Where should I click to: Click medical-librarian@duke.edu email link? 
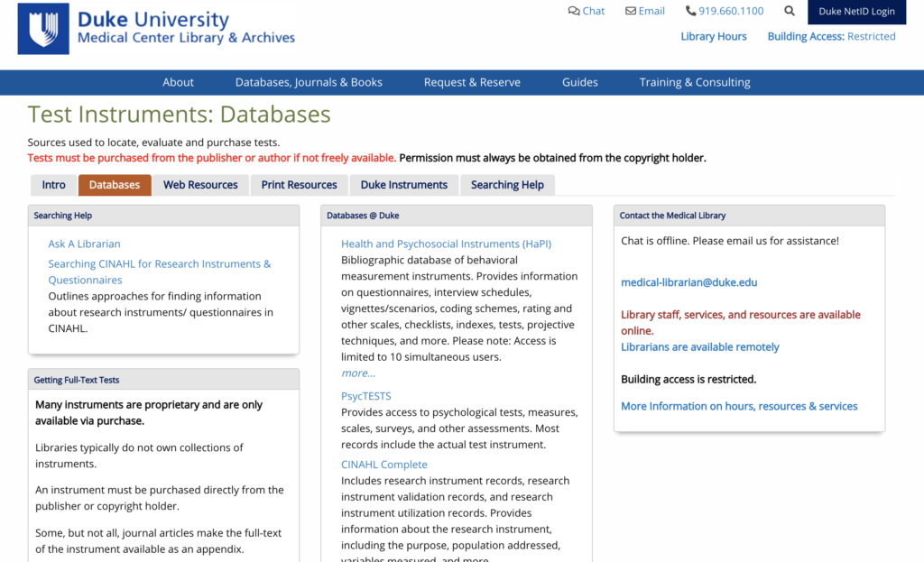688,282
